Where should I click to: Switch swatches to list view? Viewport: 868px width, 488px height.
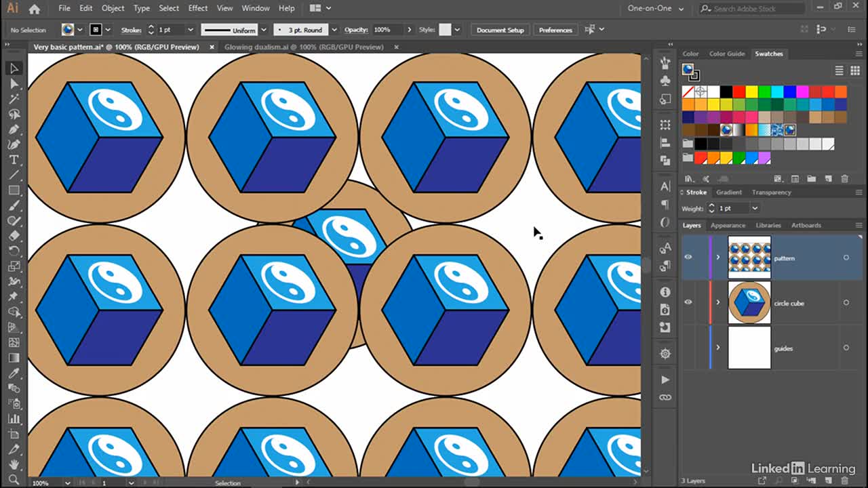[839, 70]
